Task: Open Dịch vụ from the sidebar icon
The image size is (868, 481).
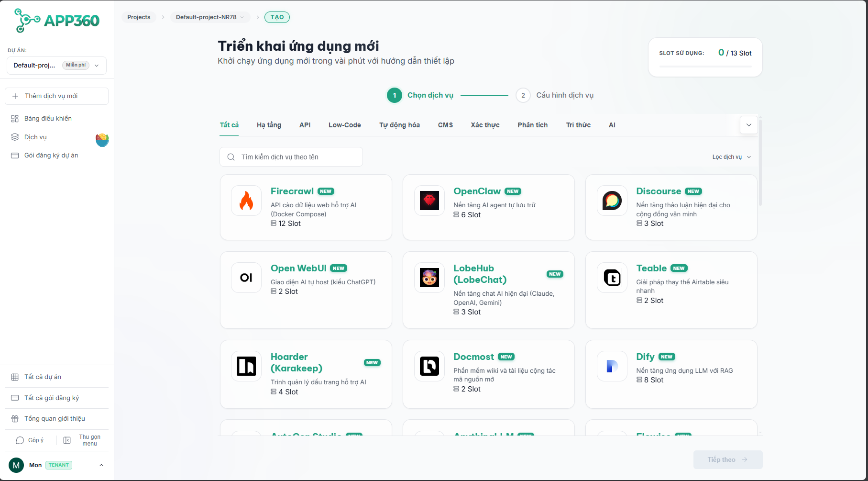Action: (15, 136)
